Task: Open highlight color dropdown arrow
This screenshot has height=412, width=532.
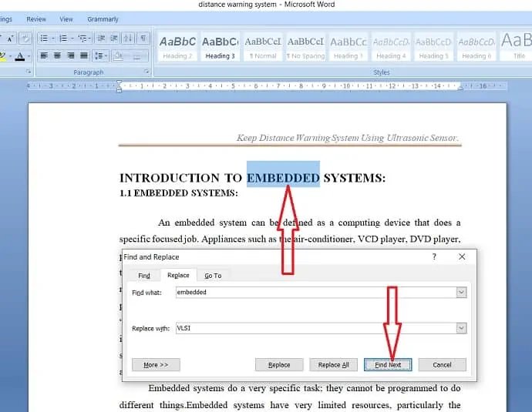Action: [11, 56]
